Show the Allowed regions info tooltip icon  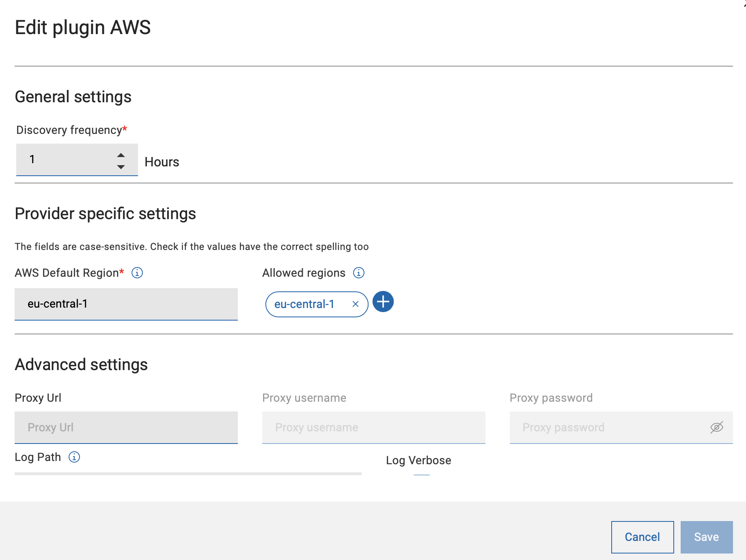[x=359, y=273]
